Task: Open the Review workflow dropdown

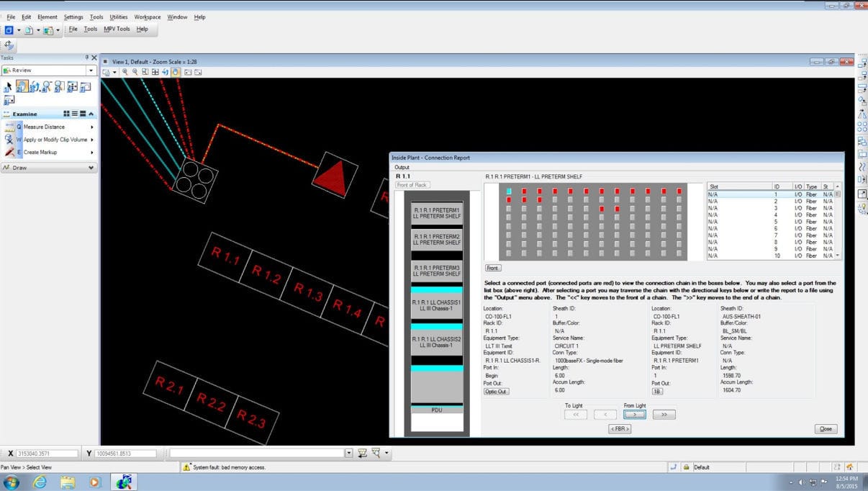Action: tap(91, 70)
